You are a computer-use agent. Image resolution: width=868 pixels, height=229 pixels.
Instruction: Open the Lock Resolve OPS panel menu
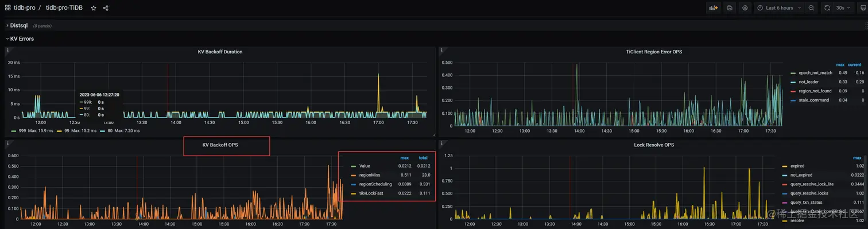pyautogui.click(x=654, y=145)
